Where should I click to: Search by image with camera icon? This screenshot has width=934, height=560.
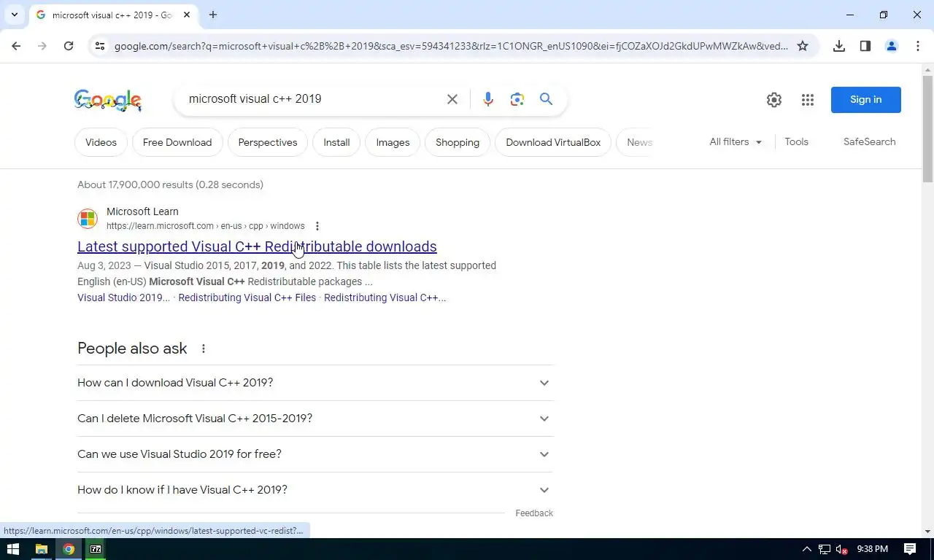517,99
